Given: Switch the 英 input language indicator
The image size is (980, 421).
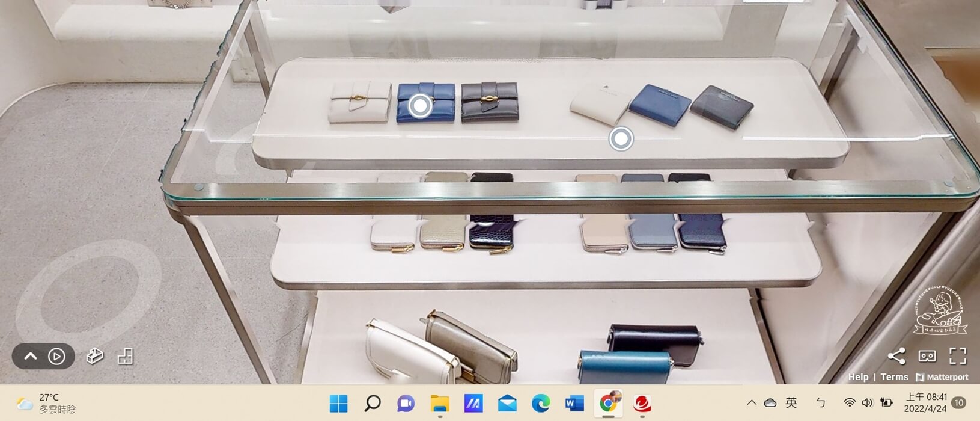Looking at the screenshot, I should tap(791, 403).
